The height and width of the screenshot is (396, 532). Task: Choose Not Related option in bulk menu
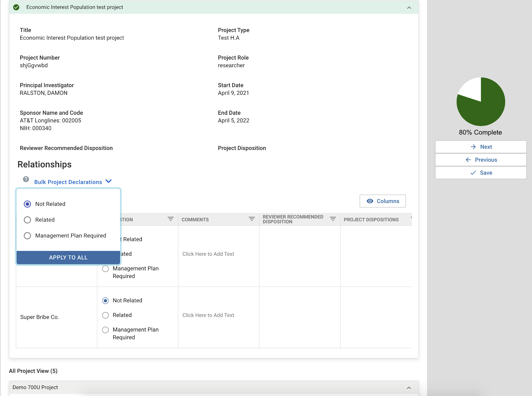[x=28, y=204]
